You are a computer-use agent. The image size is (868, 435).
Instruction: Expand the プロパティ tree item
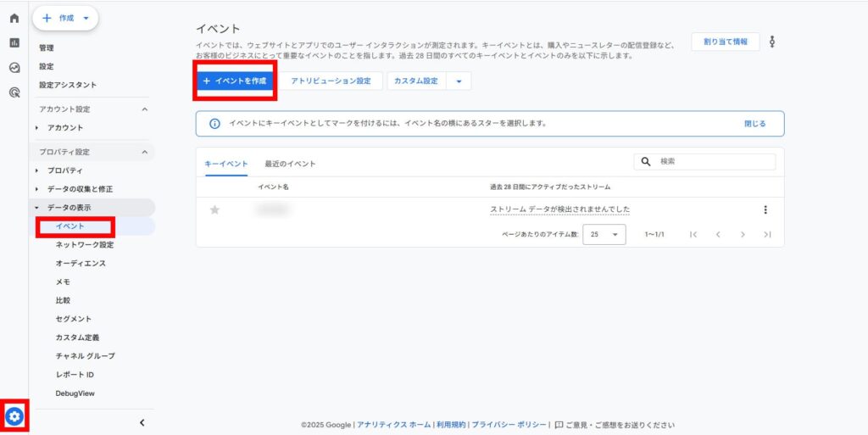tap(37, 170)
